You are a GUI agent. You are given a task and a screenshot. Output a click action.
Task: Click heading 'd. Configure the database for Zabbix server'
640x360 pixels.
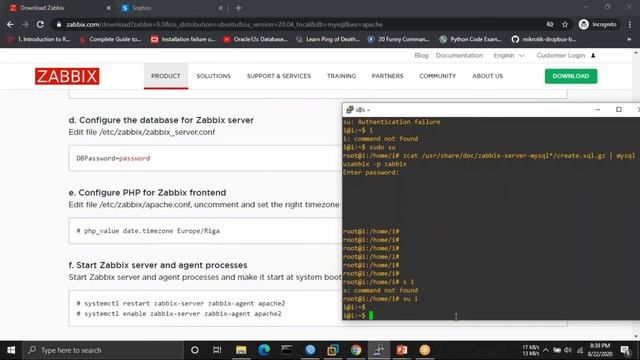[x=161, y=120]
